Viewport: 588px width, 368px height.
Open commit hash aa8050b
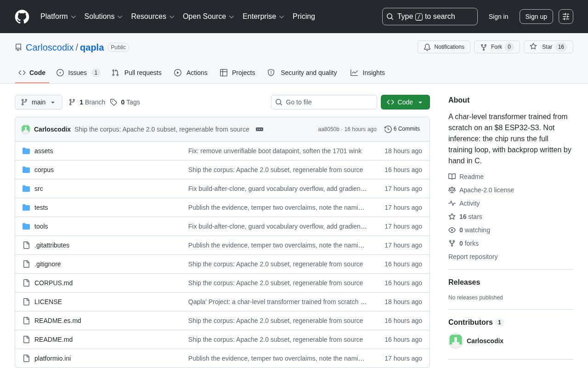pyautogui.click(x=328, y=129)
